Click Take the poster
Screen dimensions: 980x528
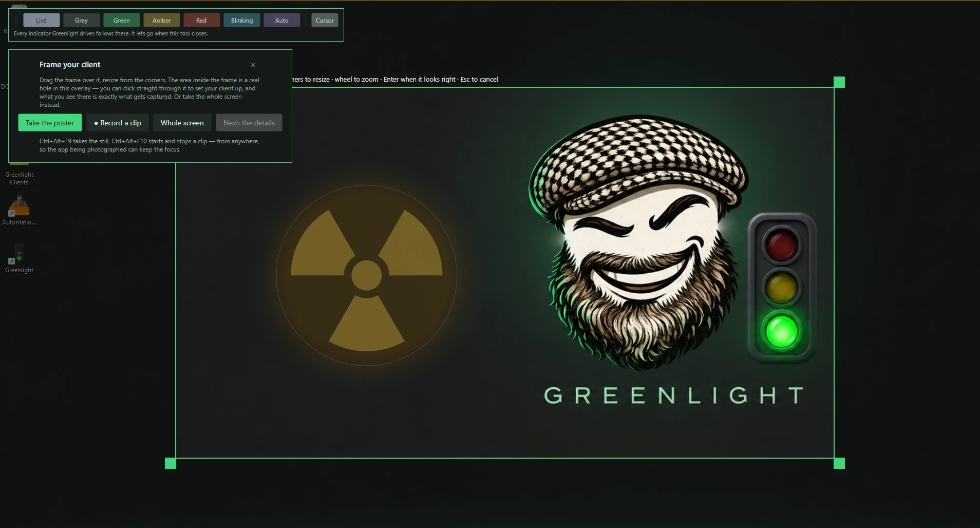pos(50,123)
